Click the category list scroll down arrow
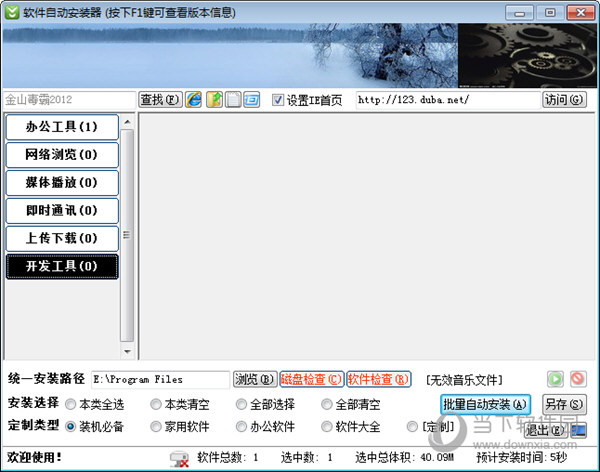The height and width of the screenshot is (472, 600). click(x=127, y=351)
